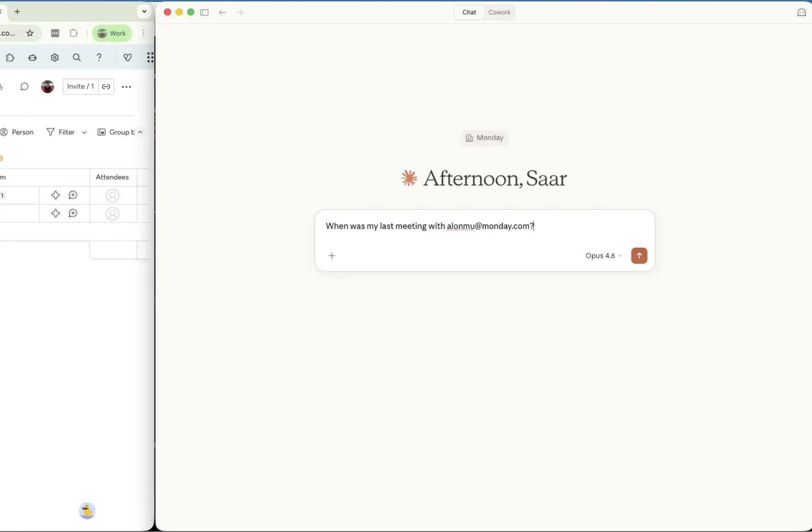Open the browser three-dot menu
This screenshot has height=532, width=812.
click(x=143, y=33)
